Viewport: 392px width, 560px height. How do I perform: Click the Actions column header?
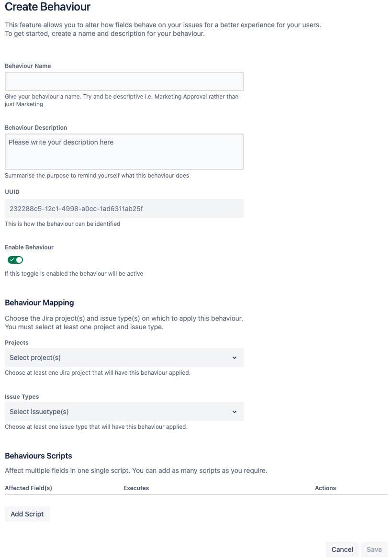point(325,488)
